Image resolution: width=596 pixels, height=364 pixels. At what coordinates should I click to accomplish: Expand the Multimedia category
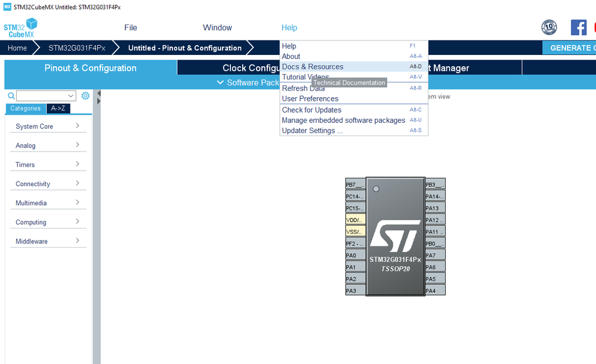[48, 203]
